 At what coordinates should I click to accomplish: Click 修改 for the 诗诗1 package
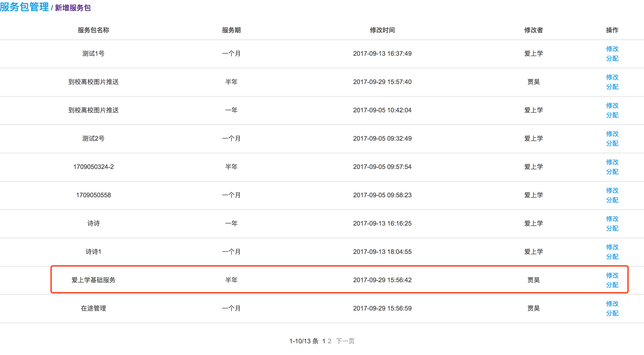[x=612, y=247]
